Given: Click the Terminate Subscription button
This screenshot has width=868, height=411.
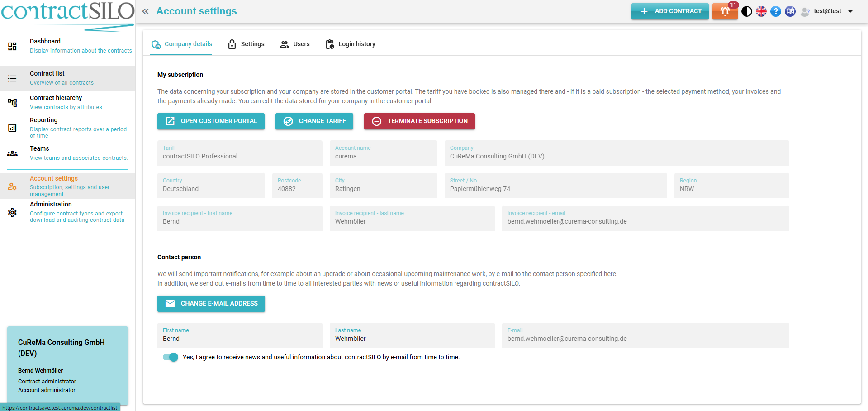Looking at the screenshot, I should click(x=419, y=121).
